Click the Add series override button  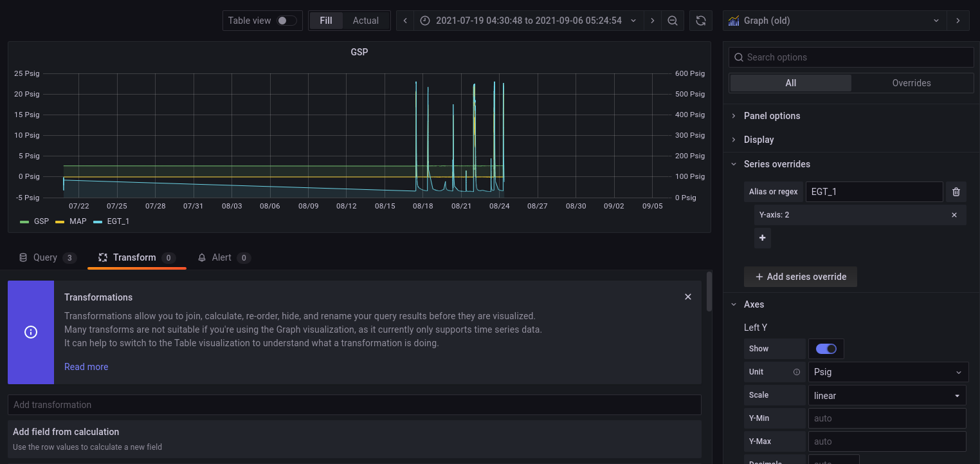pyautogui.click(x=800, y=276)
